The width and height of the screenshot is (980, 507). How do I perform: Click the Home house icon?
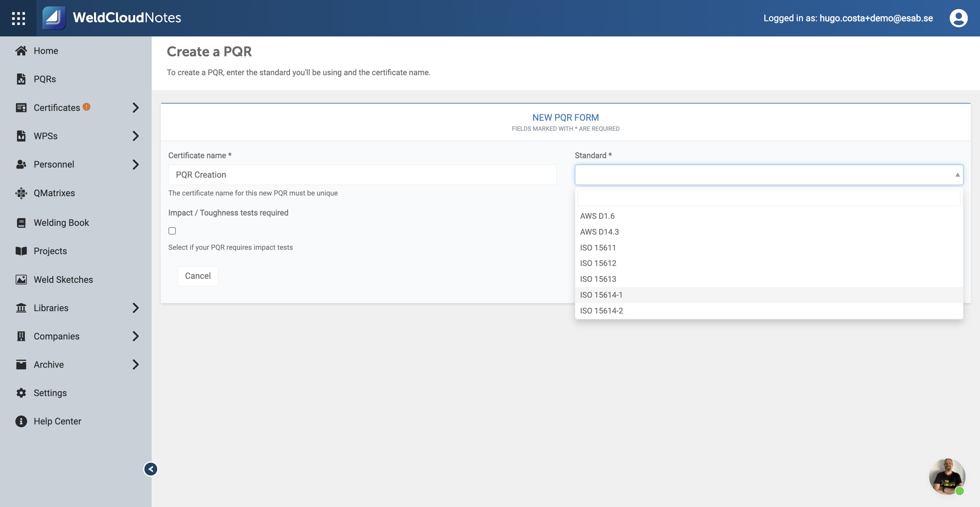(21, 51)
